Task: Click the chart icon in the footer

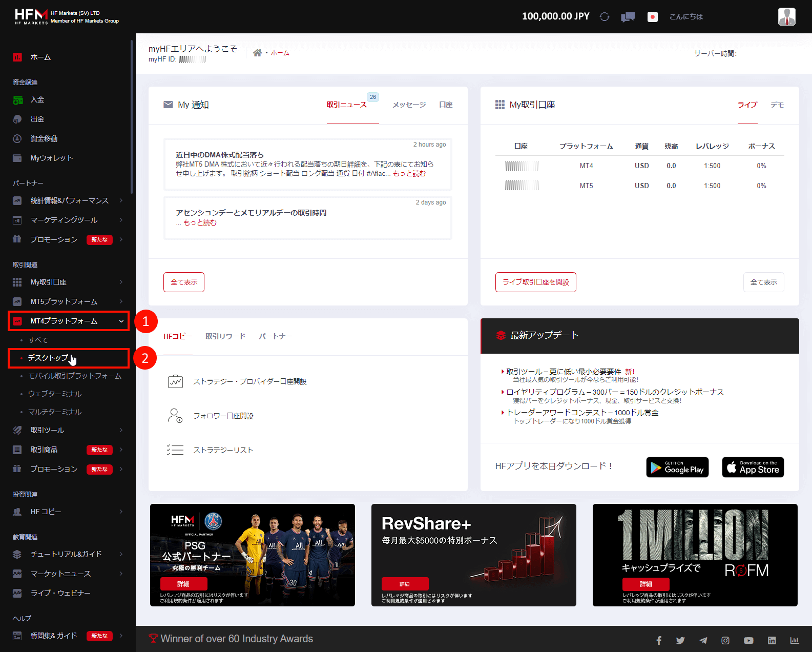Action: 794,640
